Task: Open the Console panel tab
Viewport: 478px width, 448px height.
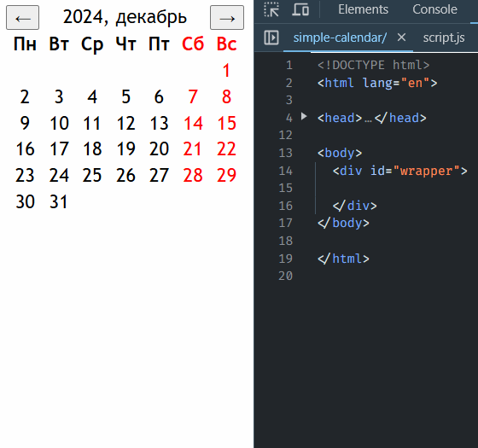Action: tap(434, 9)
